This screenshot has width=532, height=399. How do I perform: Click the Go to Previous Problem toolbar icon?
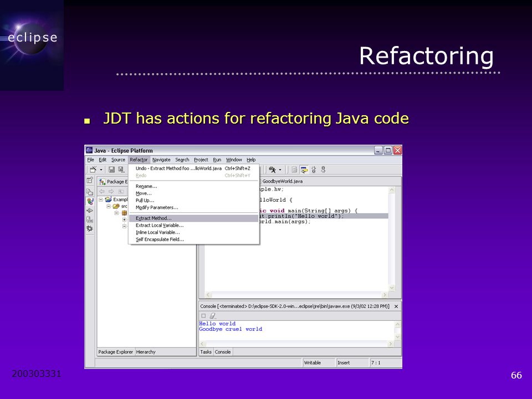[x=323, y=170]
